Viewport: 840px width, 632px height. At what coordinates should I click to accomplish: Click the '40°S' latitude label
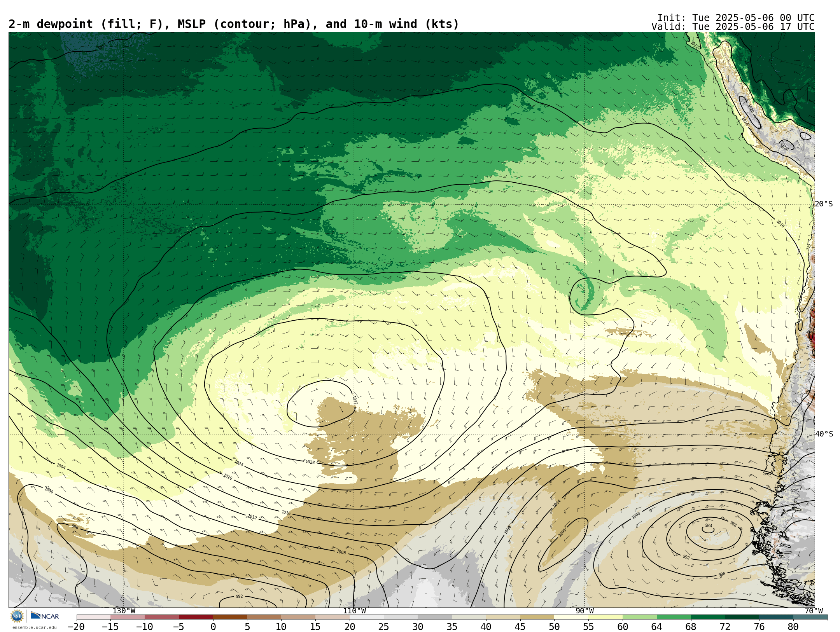(824, 434)
